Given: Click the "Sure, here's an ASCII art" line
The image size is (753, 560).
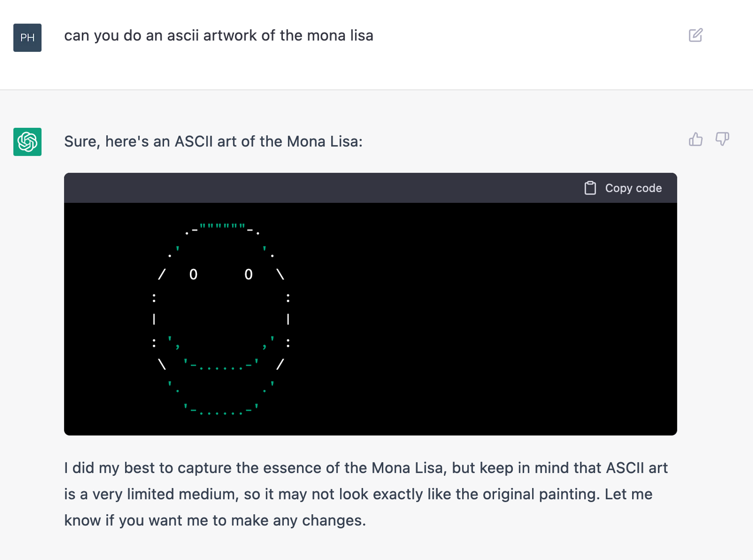Looking at the screenshot, I should [x=213, y=141].
